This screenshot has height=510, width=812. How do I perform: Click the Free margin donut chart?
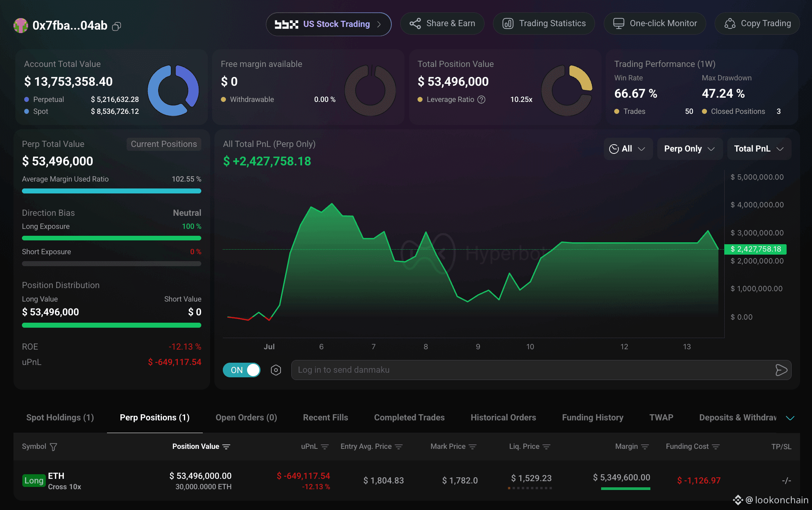[x=370, y=90]
